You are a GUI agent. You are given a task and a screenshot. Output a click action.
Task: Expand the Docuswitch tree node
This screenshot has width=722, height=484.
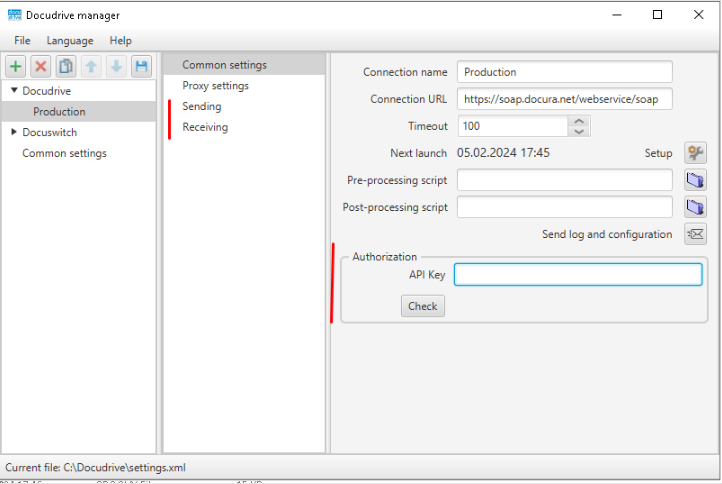(x=14, y=132)
